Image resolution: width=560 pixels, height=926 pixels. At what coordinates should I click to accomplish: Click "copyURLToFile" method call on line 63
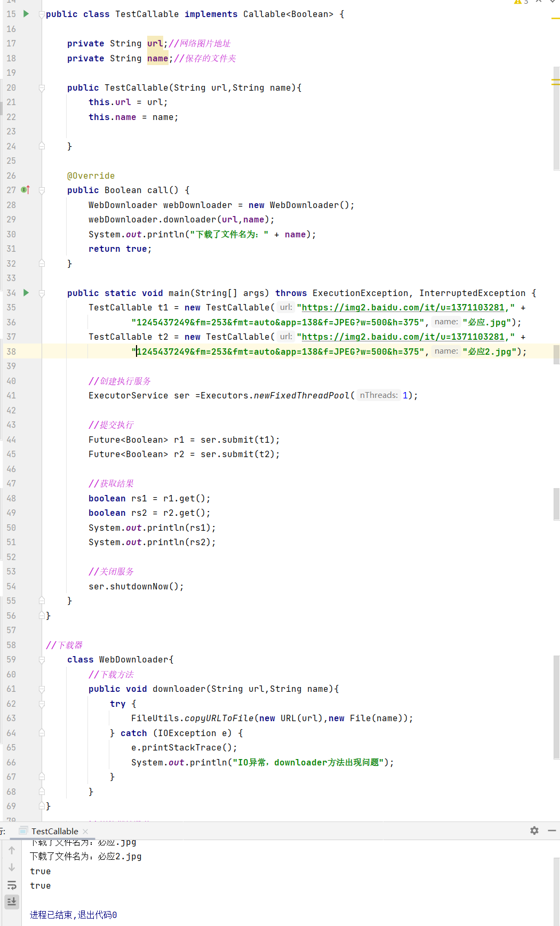pyautogui.click(x=219, y=718)
